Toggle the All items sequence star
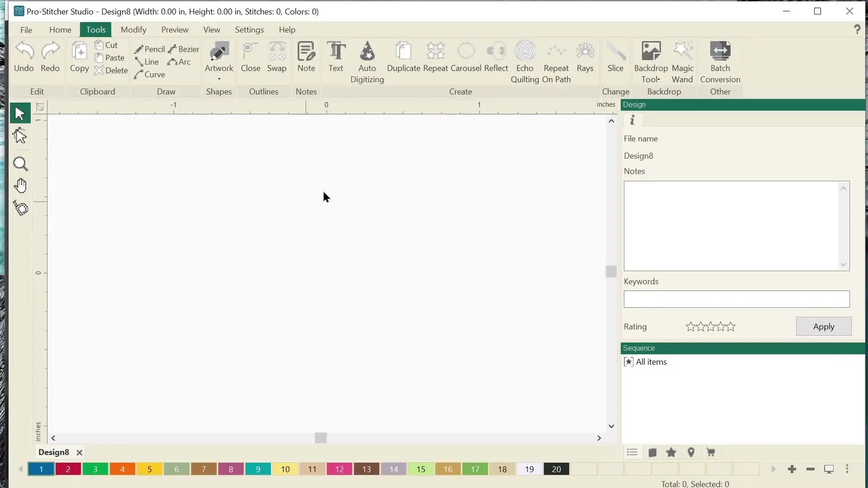 628,362
